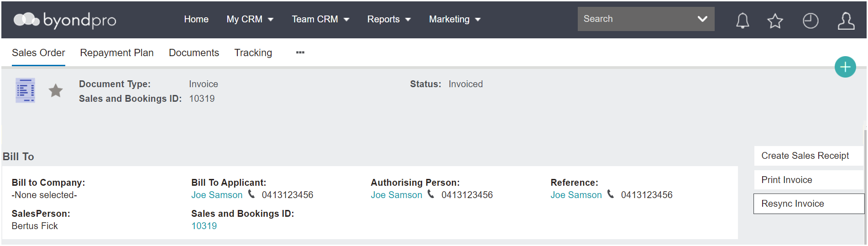Click the Invoiced status value
This screenshot has height=246, width=868.
[465, 84]
